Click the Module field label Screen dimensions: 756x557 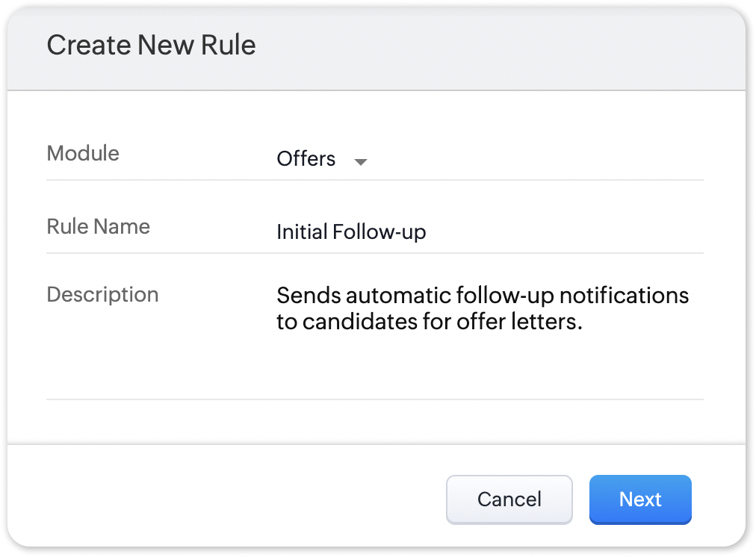83,154
